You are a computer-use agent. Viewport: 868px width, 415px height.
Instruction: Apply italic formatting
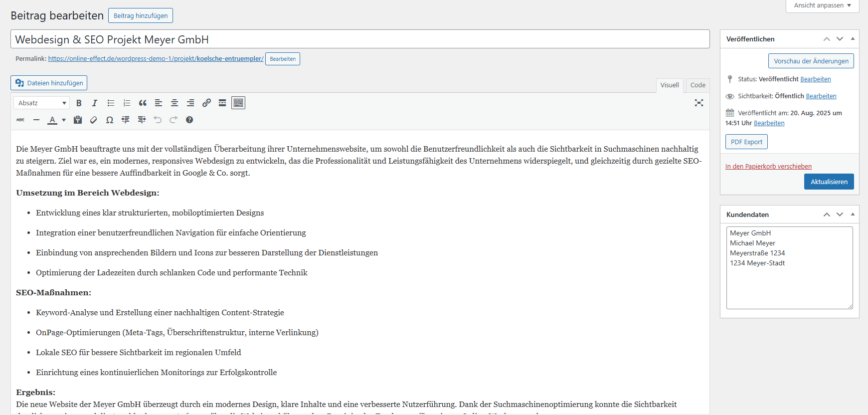pyautogui.click(x=95, y=103)
